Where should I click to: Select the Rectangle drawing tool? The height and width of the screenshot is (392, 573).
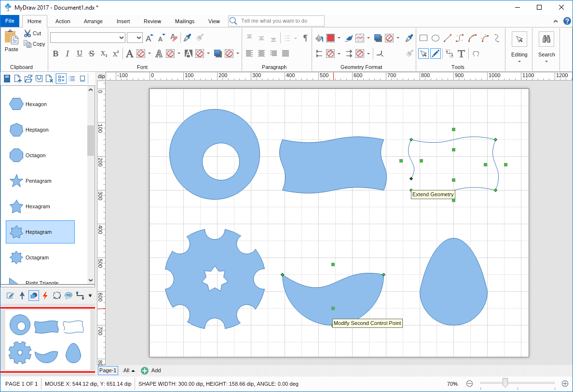tap(423, 38)
